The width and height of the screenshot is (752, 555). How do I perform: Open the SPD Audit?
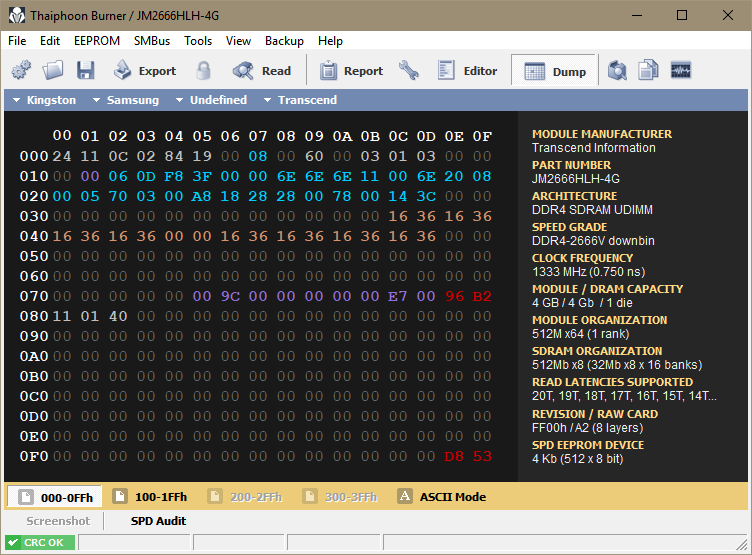click(158, 521)
